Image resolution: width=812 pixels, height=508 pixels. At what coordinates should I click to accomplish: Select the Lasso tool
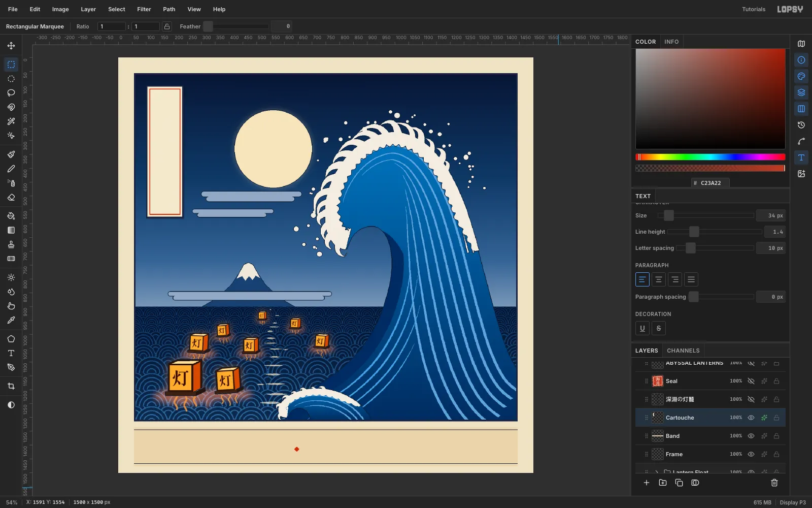[x=11, y=93]
